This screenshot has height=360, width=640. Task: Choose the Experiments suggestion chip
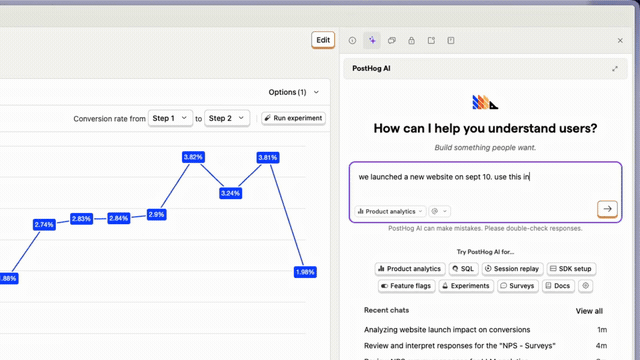tap(466, 286)
